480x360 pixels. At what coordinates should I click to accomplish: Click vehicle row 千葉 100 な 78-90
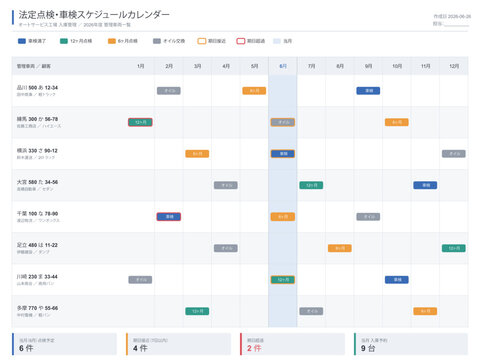coord(240,217)
